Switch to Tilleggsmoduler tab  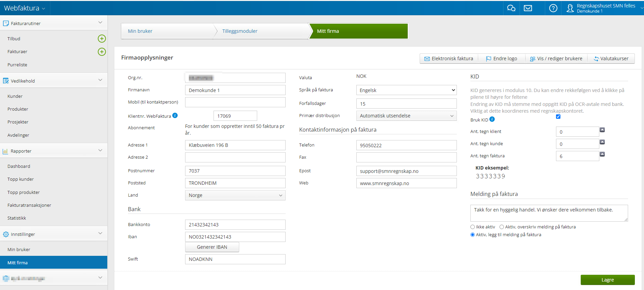(x=240, y=31)
